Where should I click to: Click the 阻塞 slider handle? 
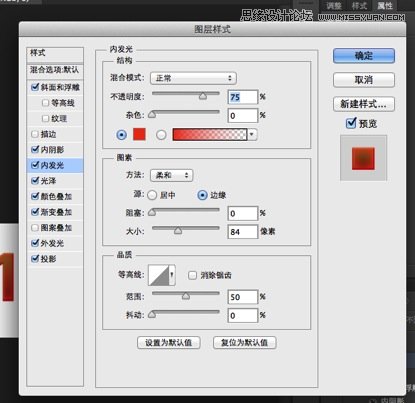(152, 212)
